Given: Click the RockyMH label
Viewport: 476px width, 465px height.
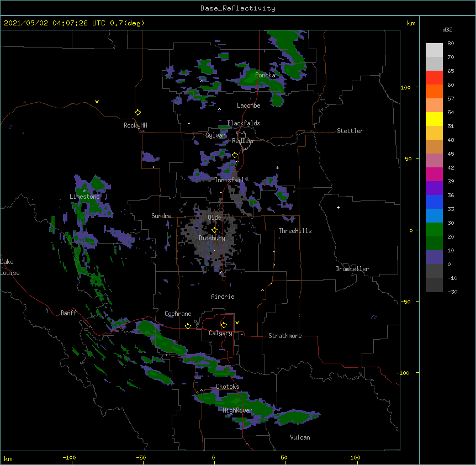Looking at the screenshot, I should coord(135,125).
